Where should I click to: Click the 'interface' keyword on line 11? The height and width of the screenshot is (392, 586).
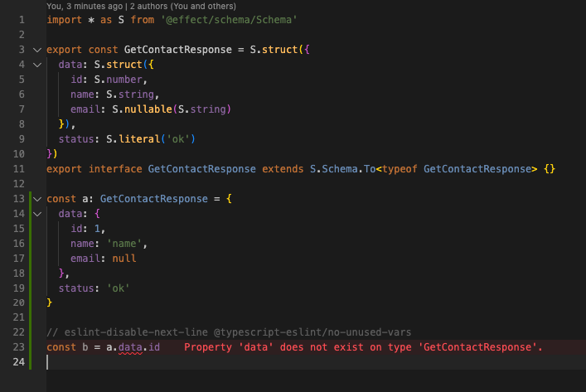(115, 169)
